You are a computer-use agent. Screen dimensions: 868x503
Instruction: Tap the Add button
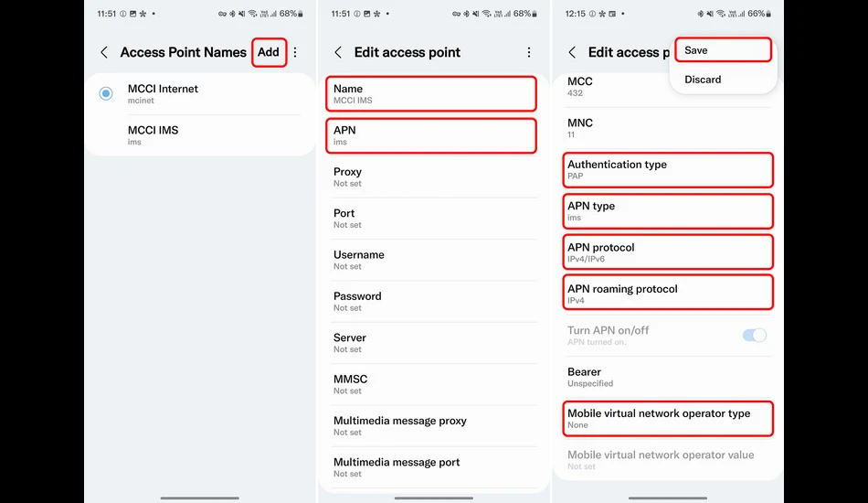click(x=269, y=52)
